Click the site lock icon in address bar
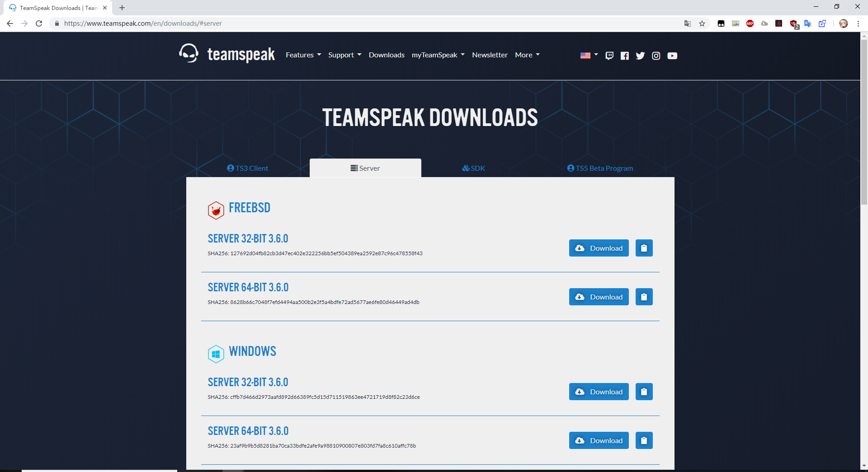This screenshot has width=868, height=472. coord(57,23)
